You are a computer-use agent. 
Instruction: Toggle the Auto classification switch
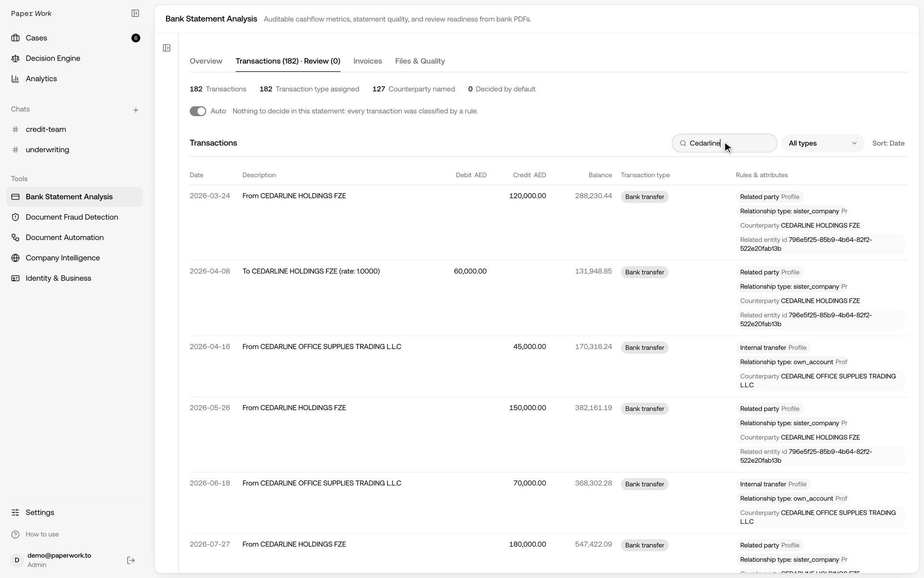(x=198, y=111)
